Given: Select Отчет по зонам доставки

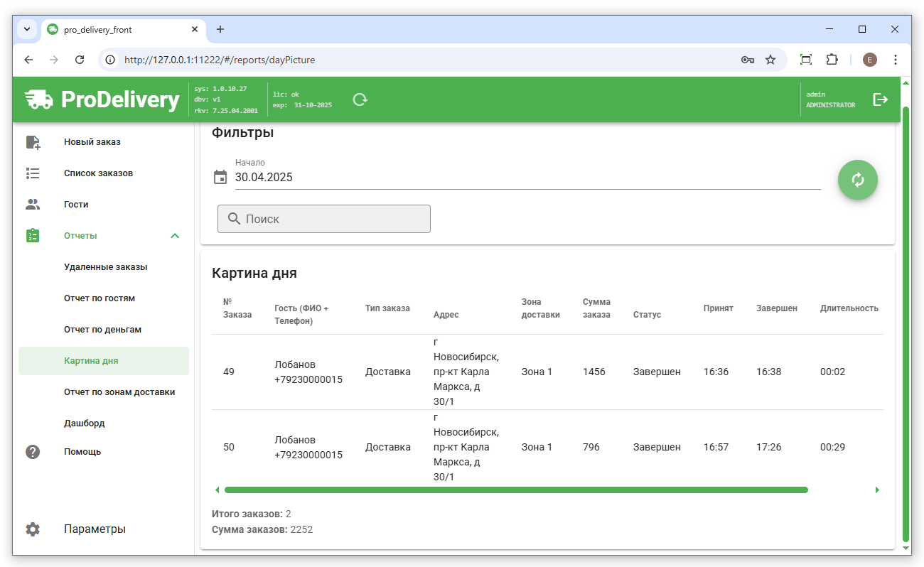Looking at the screenshot, I should coord(119,392).
